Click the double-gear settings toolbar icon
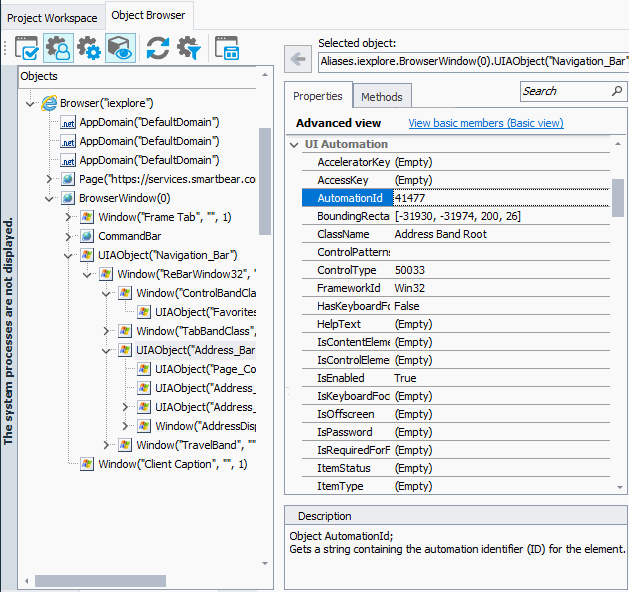 pyautogui.click(x=89, y=48)
